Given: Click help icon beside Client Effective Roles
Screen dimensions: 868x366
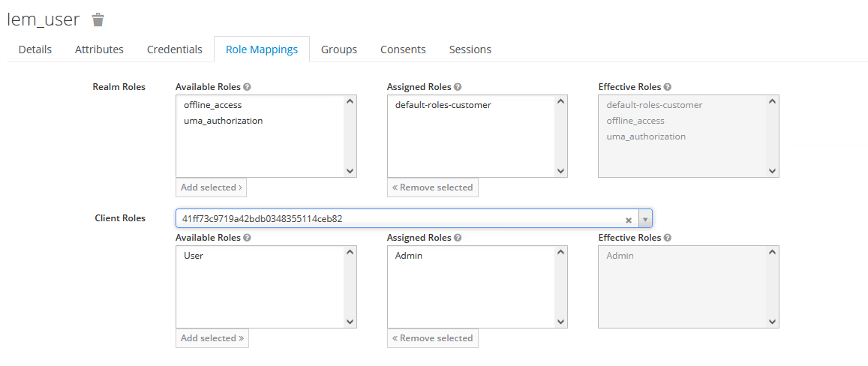Looking at the screenshot, I should click(x=668, y=238).
